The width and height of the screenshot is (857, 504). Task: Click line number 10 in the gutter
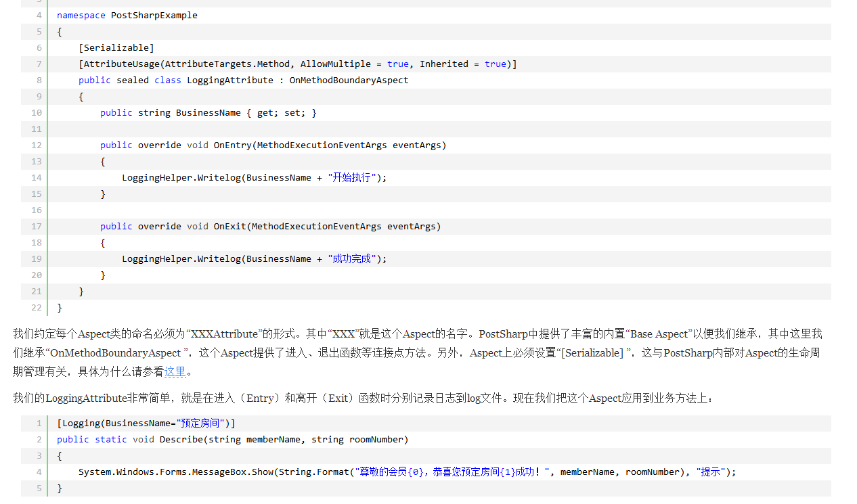(37, 112)
